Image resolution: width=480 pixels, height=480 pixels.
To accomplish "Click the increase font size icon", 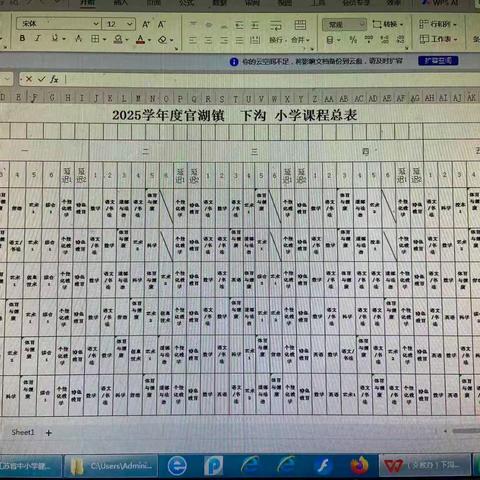I will coord(146,24).
